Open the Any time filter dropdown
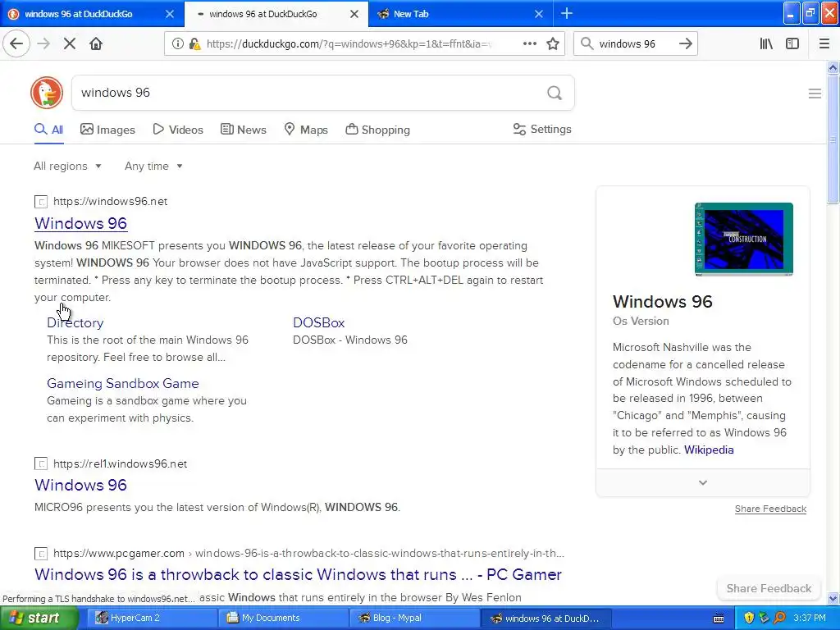This screenshot has height=630, width=840. (x=153, y=166)
